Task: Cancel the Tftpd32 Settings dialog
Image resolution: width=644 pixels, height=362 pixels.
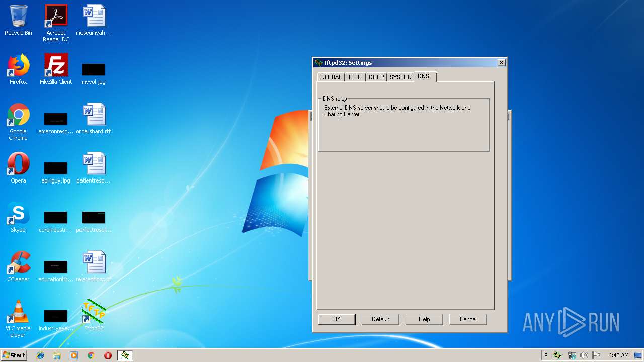Action: point(468,319)
